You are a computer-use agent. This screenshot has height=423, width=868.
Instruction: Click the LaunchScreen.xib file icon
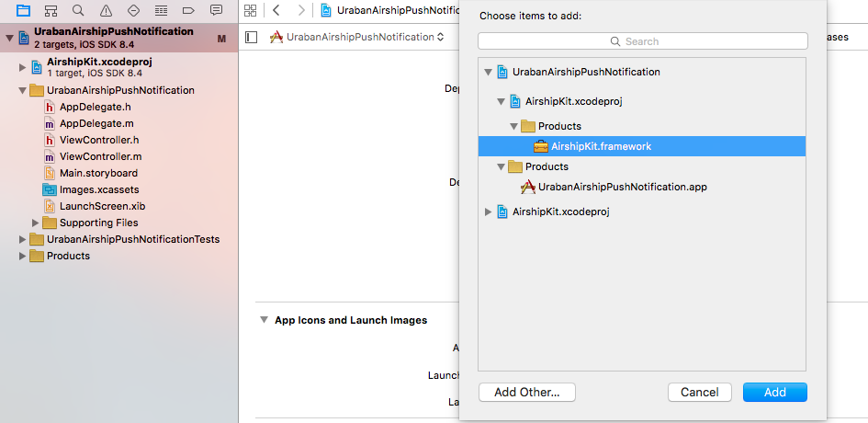pyautogui.click(x=50, y=206)
